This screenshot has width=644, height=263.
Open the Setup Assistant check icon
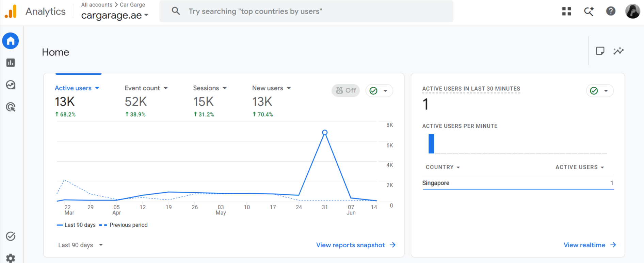pyautogui.click(x=11, y=236)
